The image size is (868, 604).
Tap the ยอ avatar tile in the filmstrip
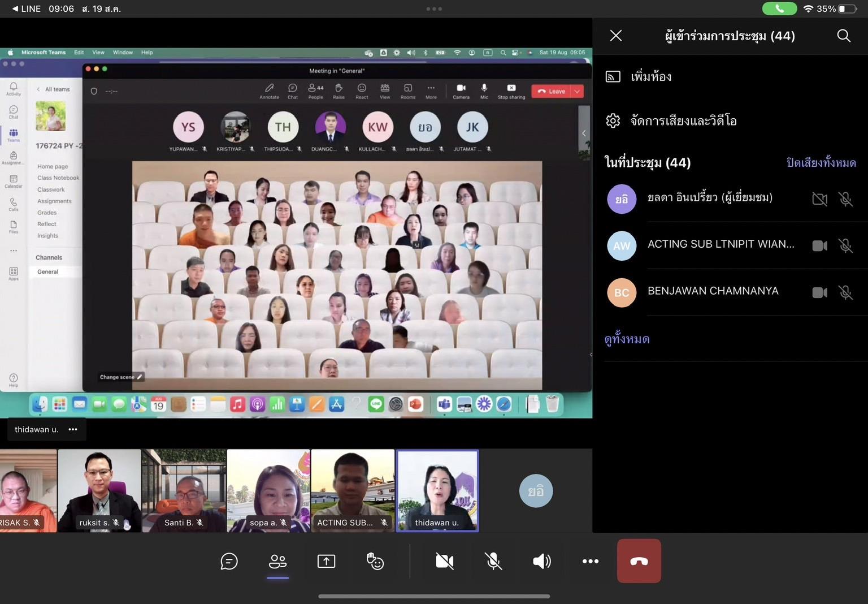click(536, 491)
